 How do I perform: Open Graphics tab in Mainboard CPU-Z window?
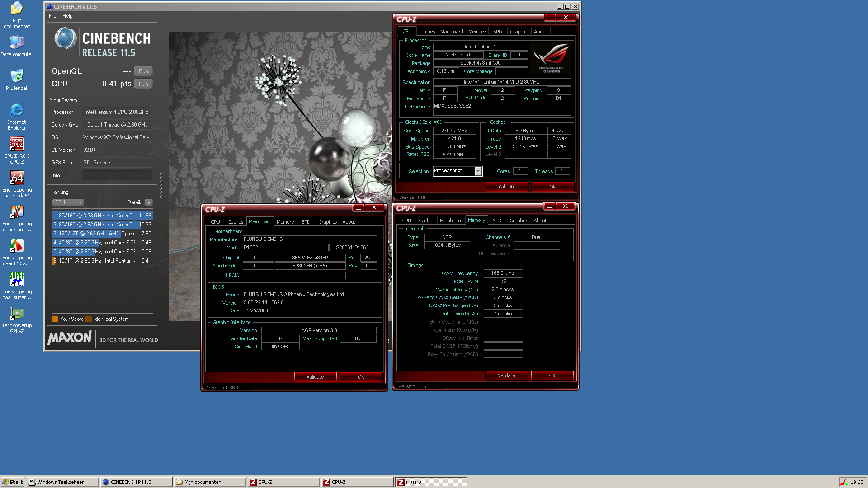point(327,222)
